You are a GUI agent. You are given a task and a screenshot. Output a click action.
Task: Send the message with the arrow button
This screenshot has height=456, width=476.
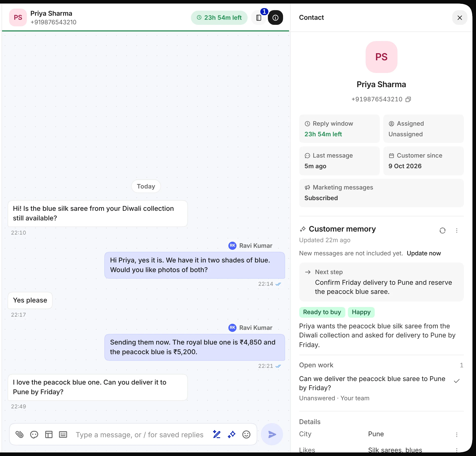[x=272, y=434]
